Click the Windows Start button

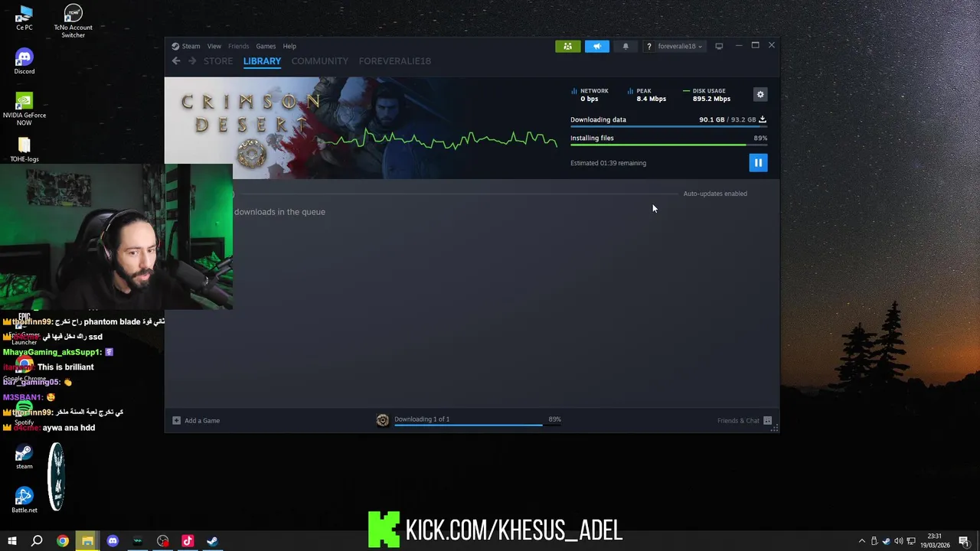[x=11, y=541]
